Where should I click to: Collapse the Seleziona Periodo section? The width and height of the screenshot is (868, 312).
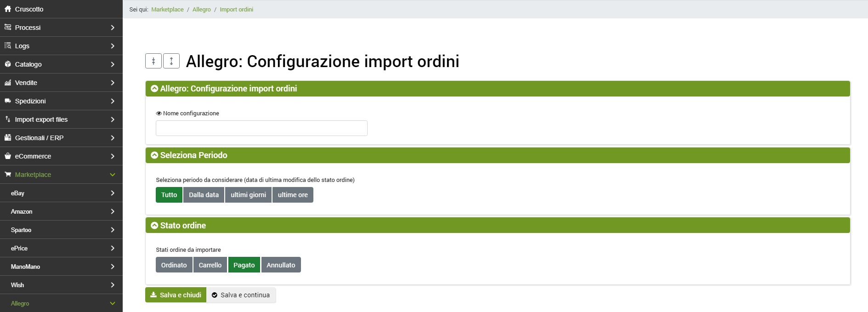pos(154,155)
